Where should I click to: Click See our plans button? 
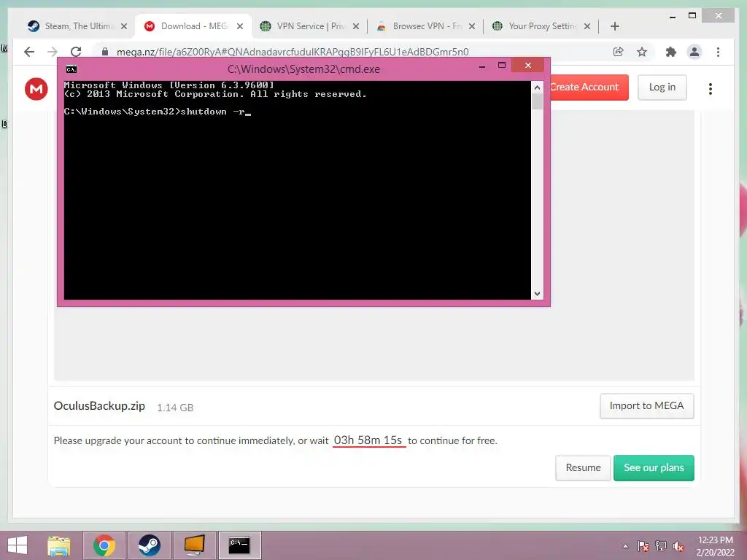click(x=654, y=467)
